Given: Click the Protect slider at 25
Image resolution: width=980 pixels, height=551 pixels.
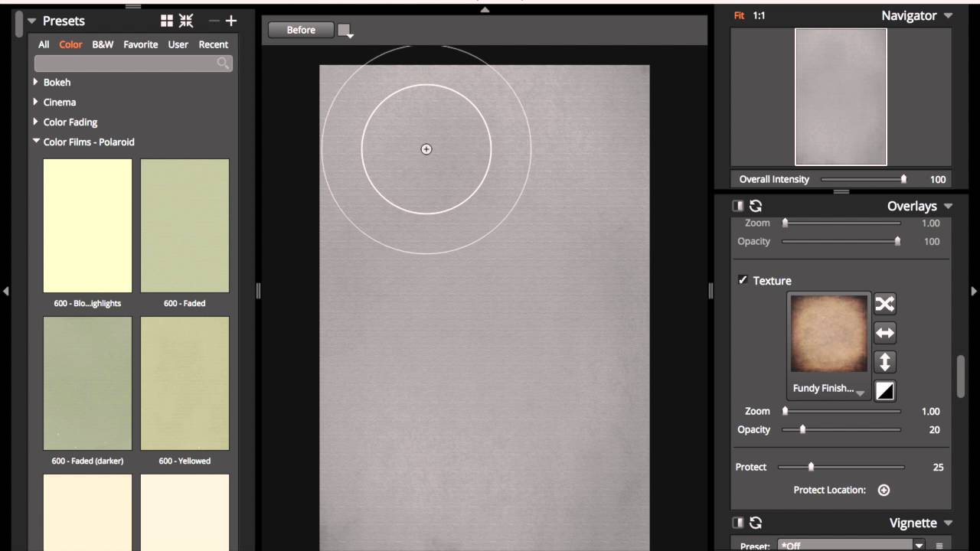Looking at the screenshot, I should [841, 467].
